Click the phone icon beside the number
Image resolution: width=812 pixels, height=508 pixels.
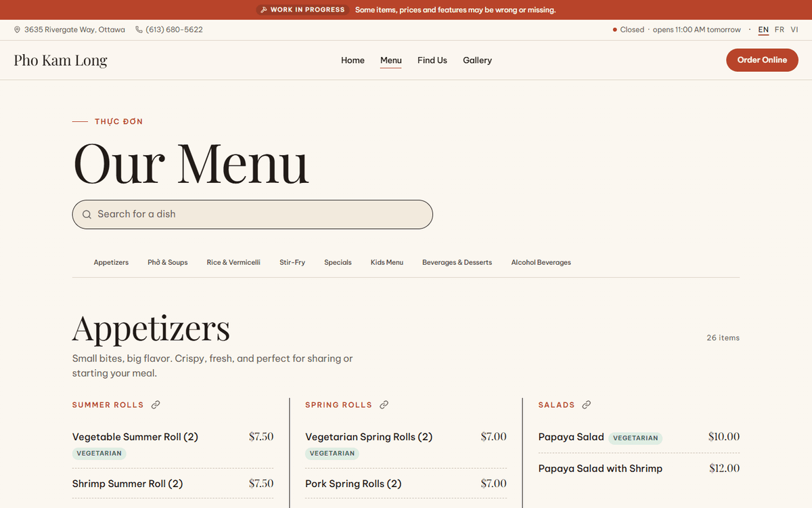click(x=139, y=30)
